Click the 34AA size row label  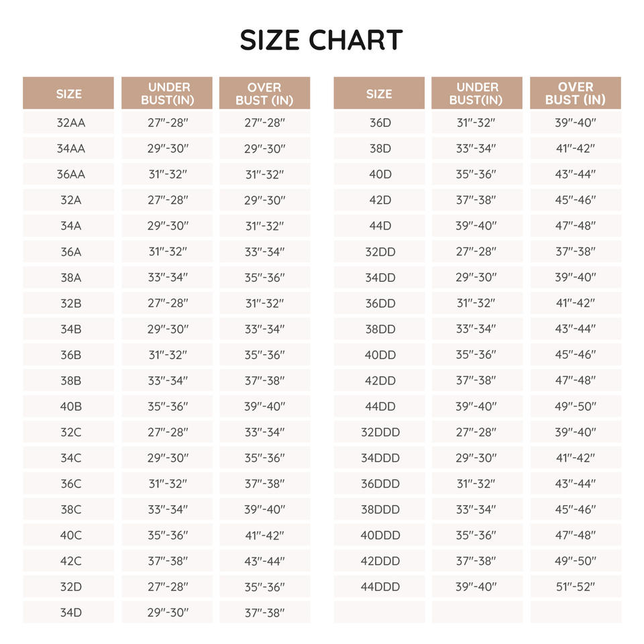point(68,148)
